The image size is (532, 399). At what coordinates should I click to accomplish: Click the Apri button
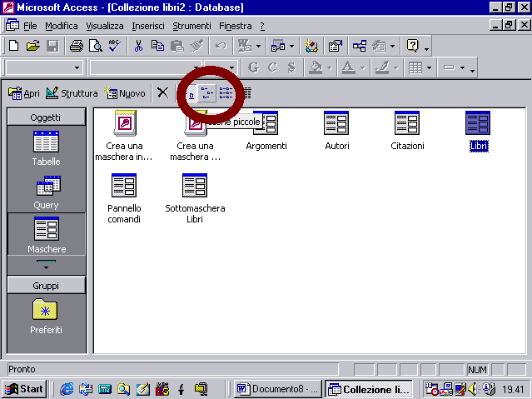point(24,93)
